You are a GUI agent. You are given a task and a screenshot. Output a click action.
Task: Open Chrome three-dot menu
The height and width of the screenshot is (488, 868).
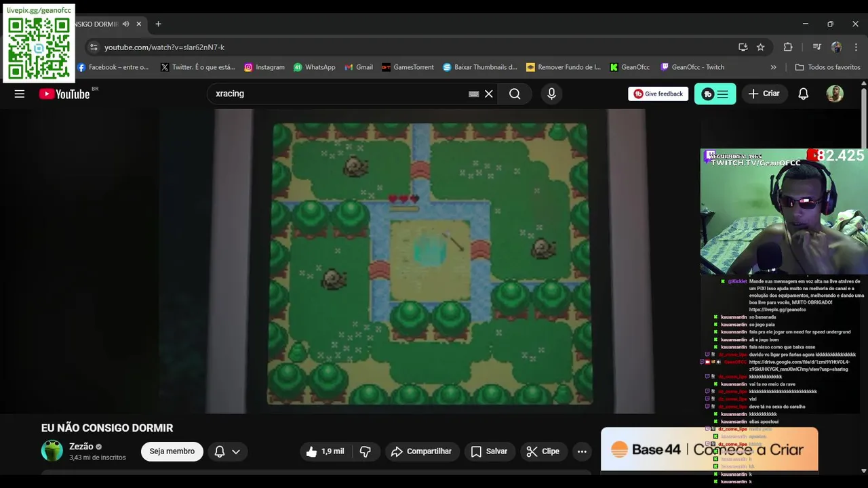coord(855,47)
